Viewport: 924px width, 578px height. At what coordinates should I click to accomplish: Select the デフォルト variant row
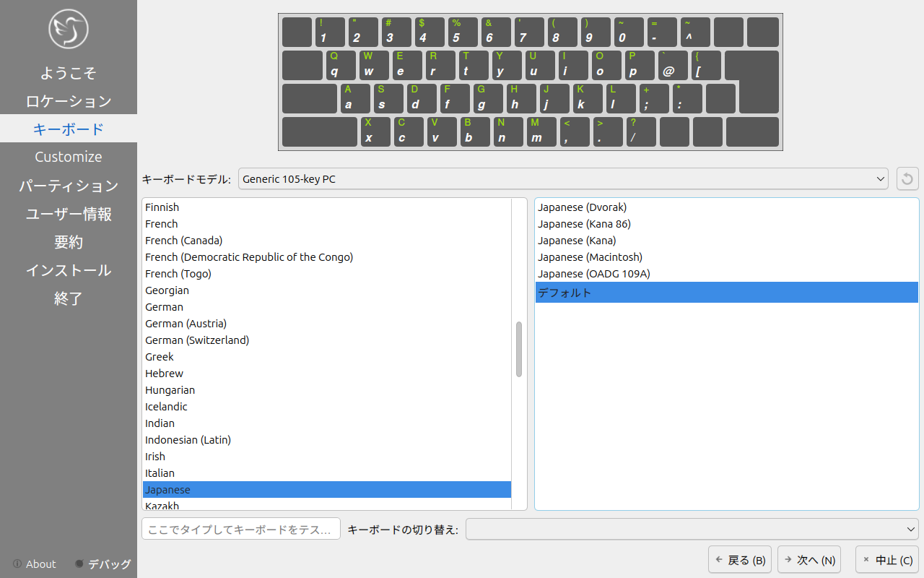tap(726, 293)
